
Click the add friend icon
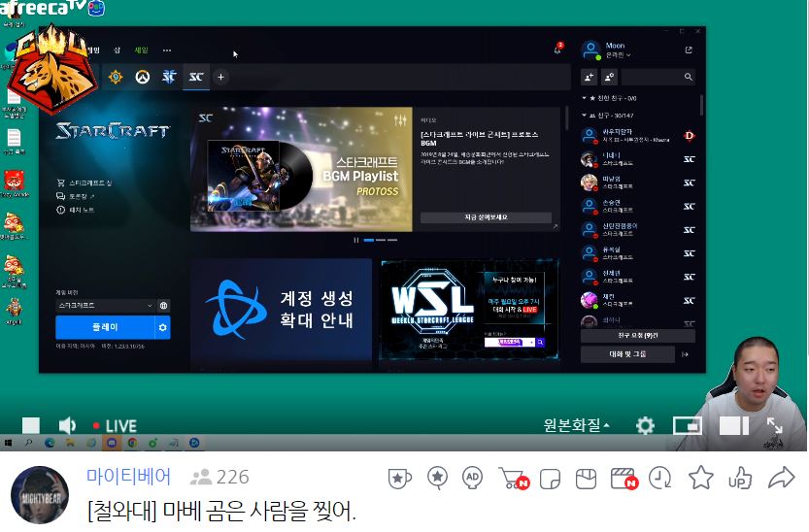(x=589, y=77)
